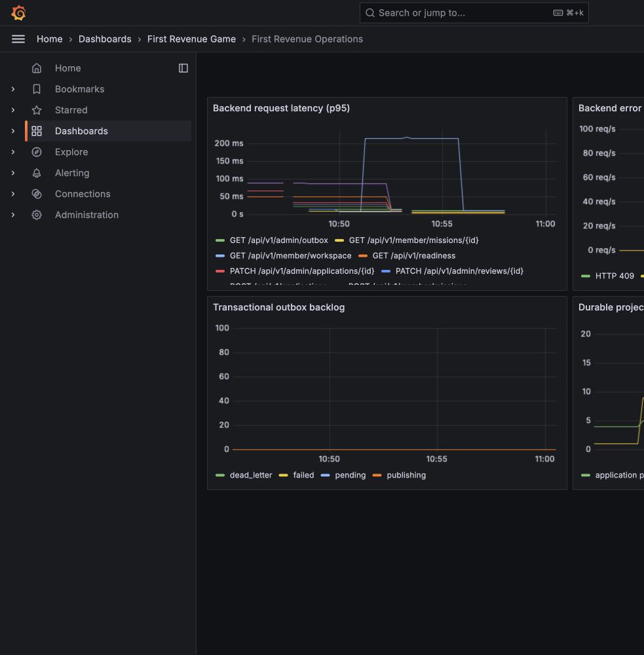Open Transactional outbox backlog panel title
644x655 pixels.
click(278, 307)
